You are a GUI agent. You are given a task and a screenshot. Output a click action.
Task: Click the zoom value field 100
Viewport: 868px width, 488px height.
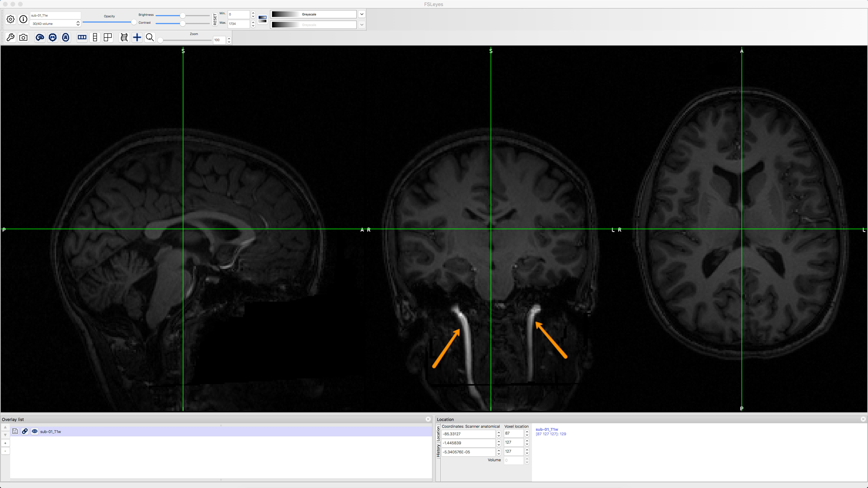coord(219,40)
